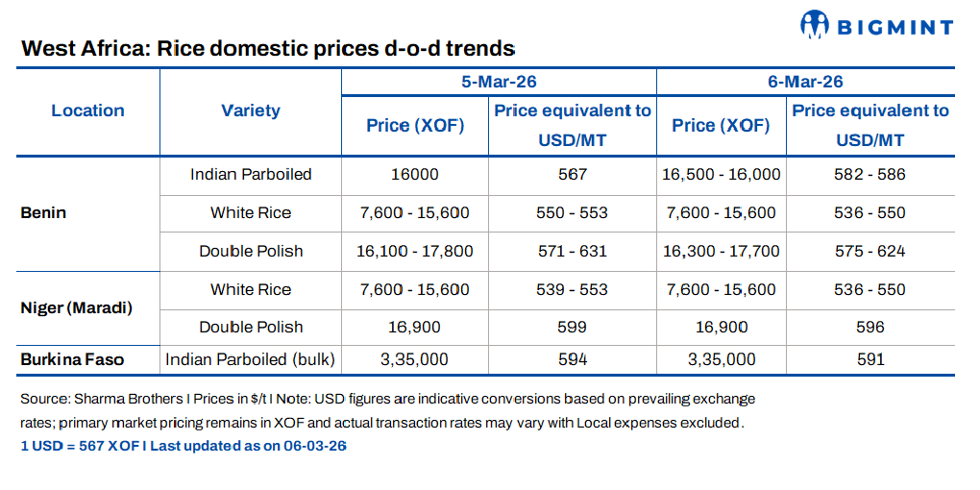980x490 pixels.
Task: Select the 582 - 586 USD cell
Action: point(870,175)
